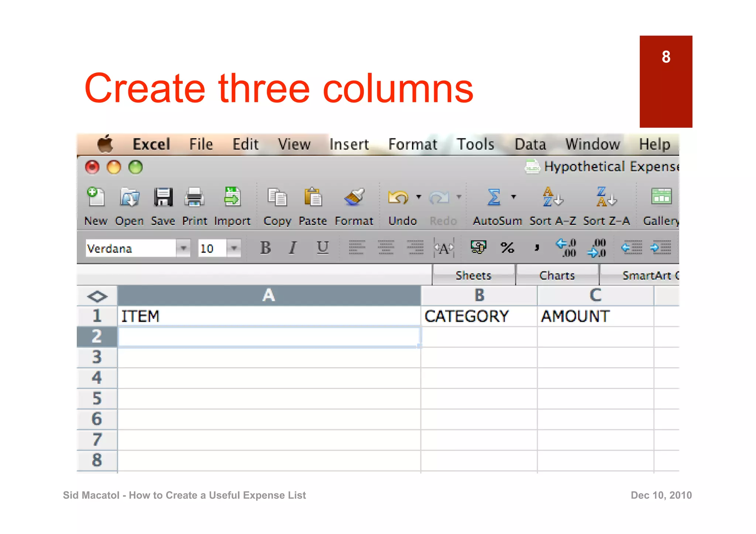This screenshot has width=756, height=534.
Task: Toggle Underline formatting
Action: [323, 248]
